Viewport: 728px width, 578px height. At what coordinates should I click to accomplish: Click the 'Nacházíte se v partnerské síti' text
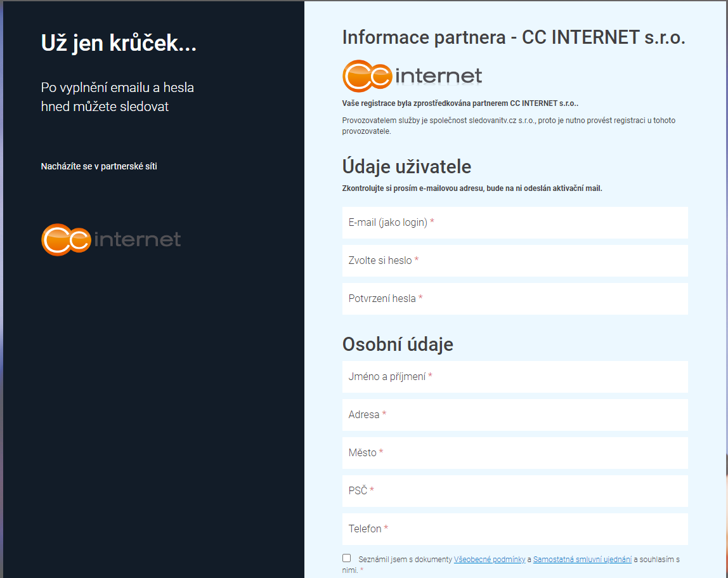(98, 167)
